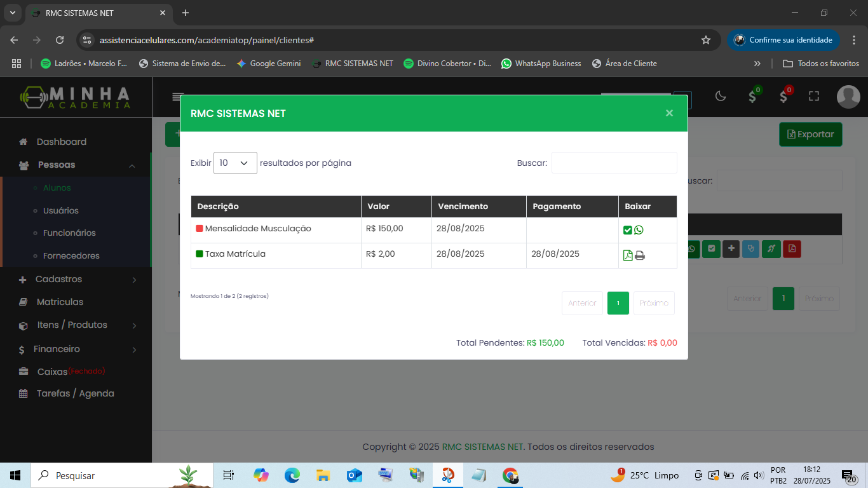Expand the Cadastros sidebar menu
The width and height of the screenshot is (868, 488).
click(134, 280)
